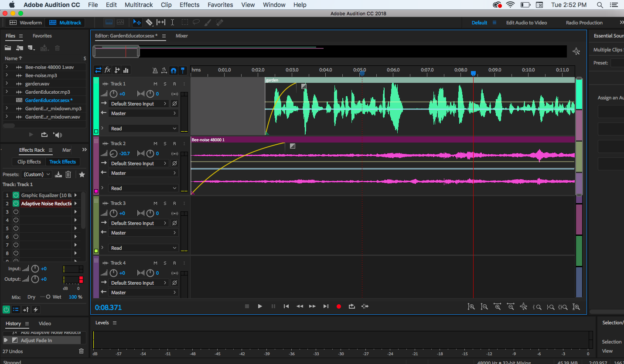Viewport: 624px width, 364px height.
Task: Click the Play button in transport
Action: coord(260,306)
